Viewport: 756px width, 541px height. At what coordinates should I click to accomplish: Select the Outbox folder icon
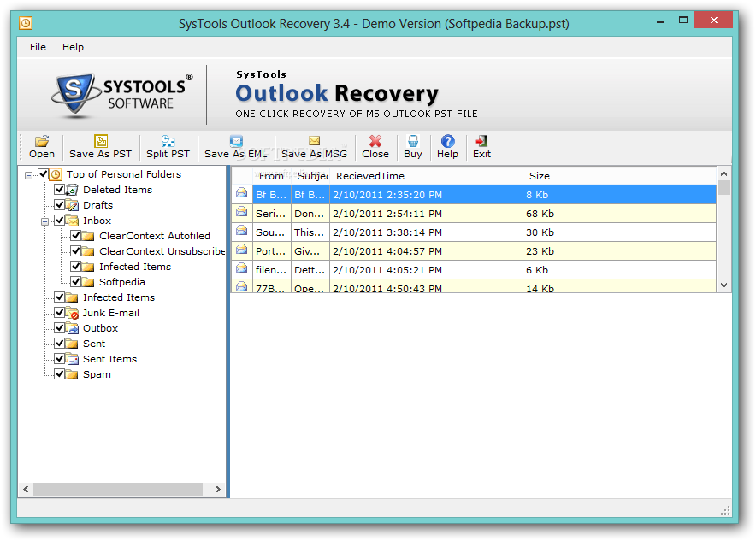72,328
